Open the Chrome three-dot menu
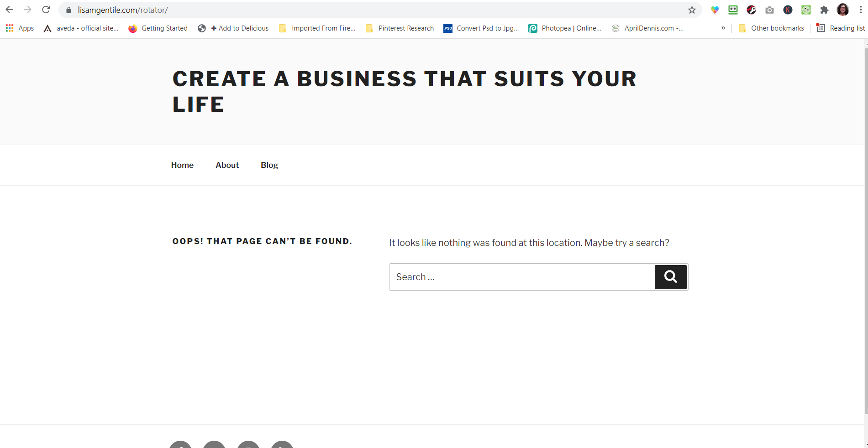Viewport: 868px width, 448px height. pos(861,10)
